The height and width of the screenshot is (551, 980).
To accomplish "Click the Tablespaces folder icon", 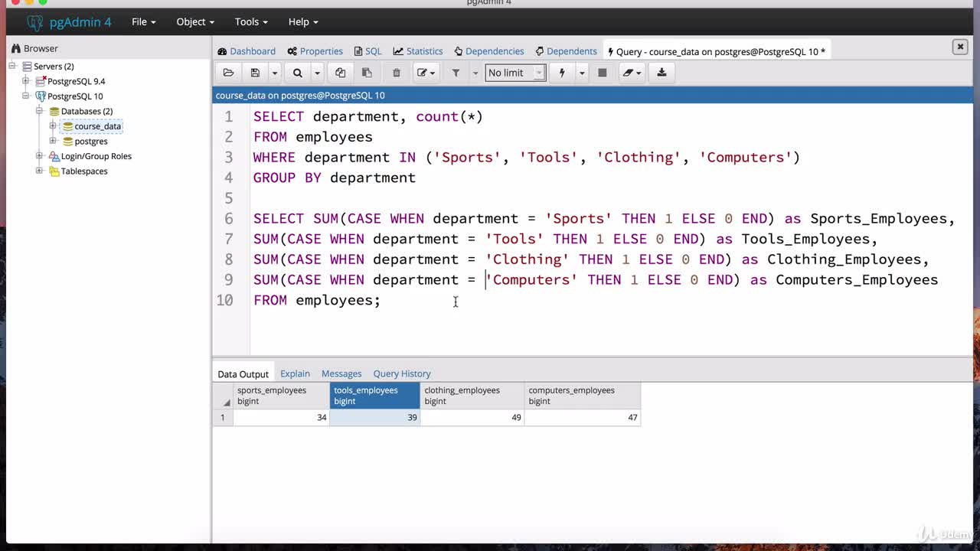I will [54, 171].
